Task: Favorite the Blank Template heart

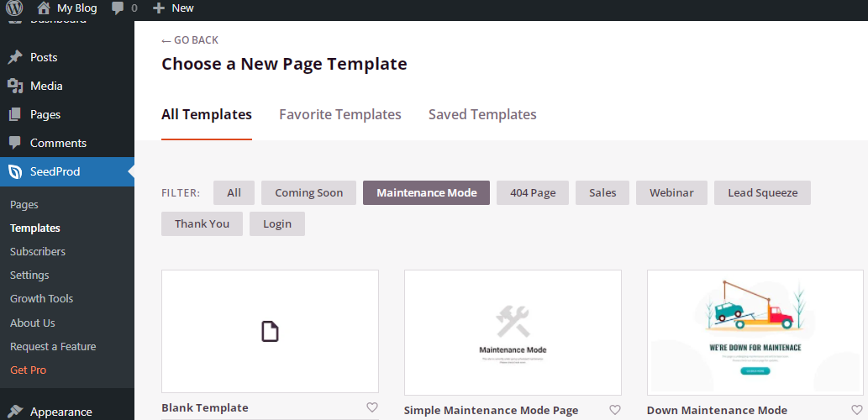Action: pyautogui.click(x=372, y=407)
